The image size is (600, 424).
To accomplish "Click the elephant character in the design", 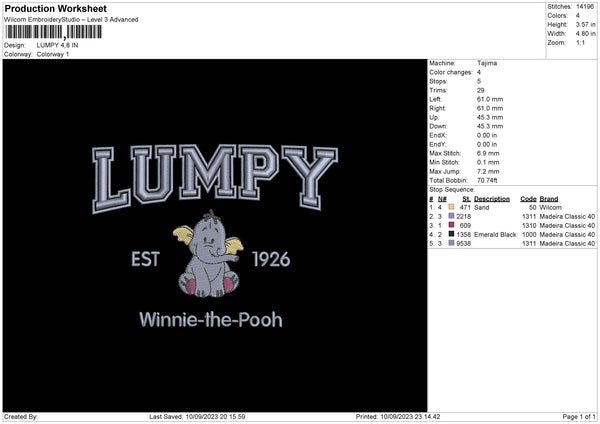I will pos(208,259).
